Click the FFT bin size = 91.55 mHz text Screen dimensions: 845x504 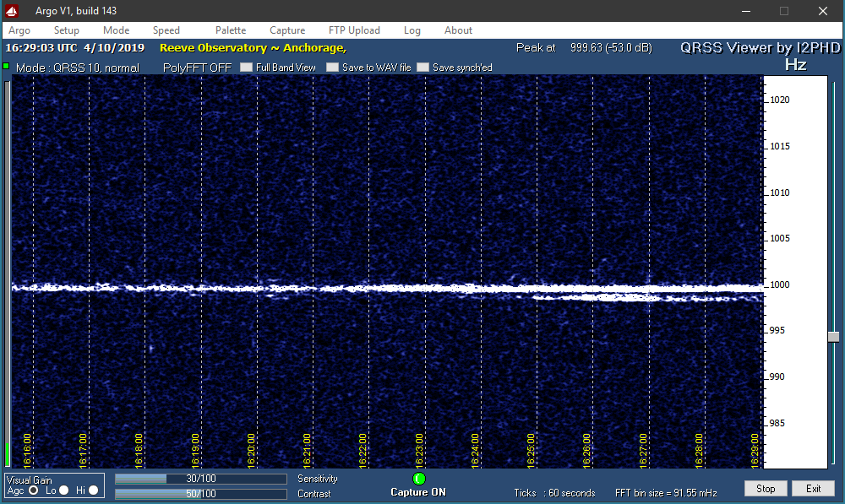click(x=666, y=493)
